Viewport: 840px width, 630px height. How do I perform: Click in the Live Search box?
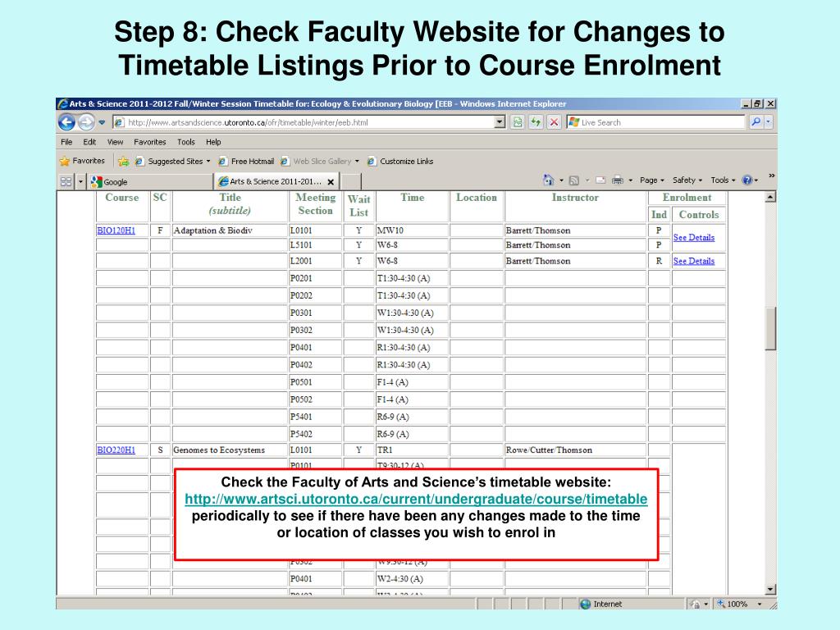[x=656, y=122]
